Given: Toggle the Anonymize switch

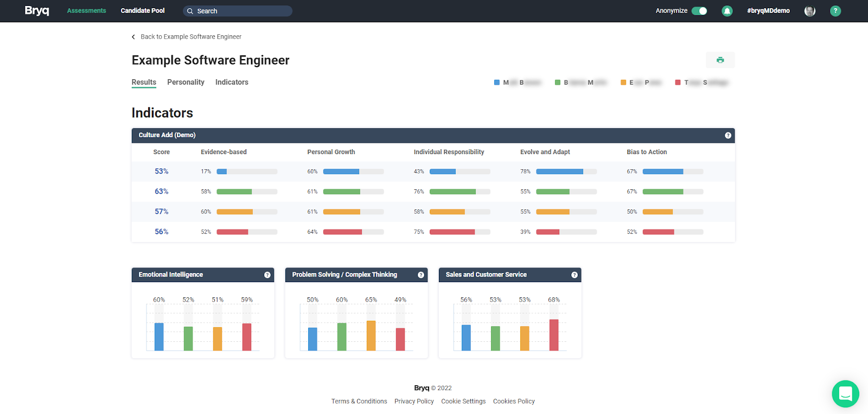Looking at the screenshot, I should 699,11.
